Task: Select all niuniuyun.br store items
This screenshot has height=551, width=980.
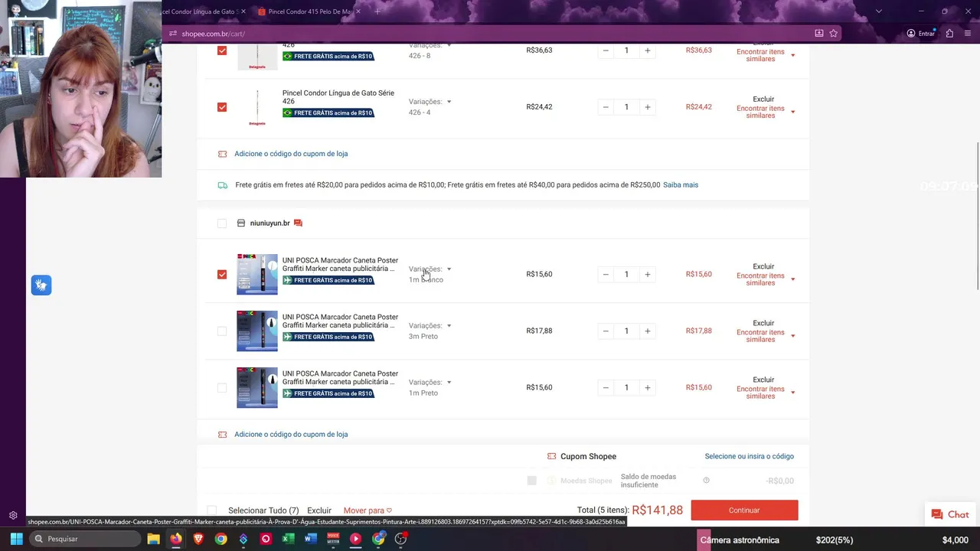Action: tap(222, 223)
